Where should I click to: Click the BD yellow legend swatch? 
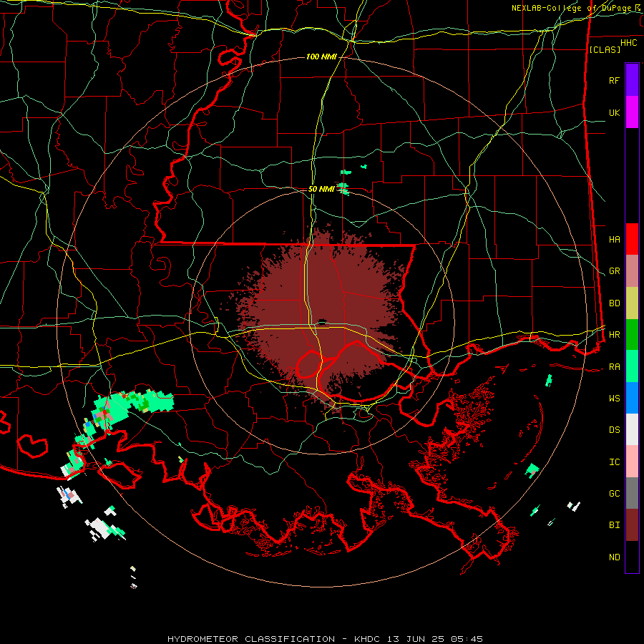pyautogui.click(x=632, y=303)
